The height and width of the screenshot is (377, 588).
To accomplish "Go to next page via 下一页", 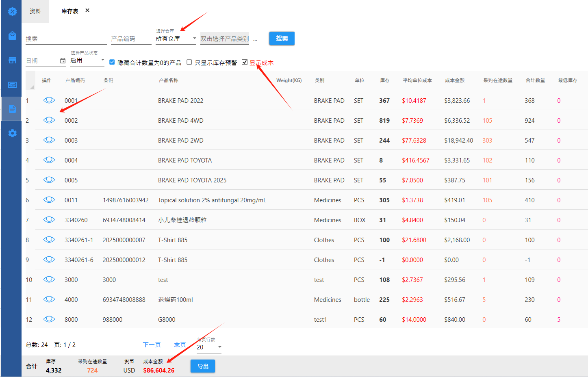I will point(152,345).
